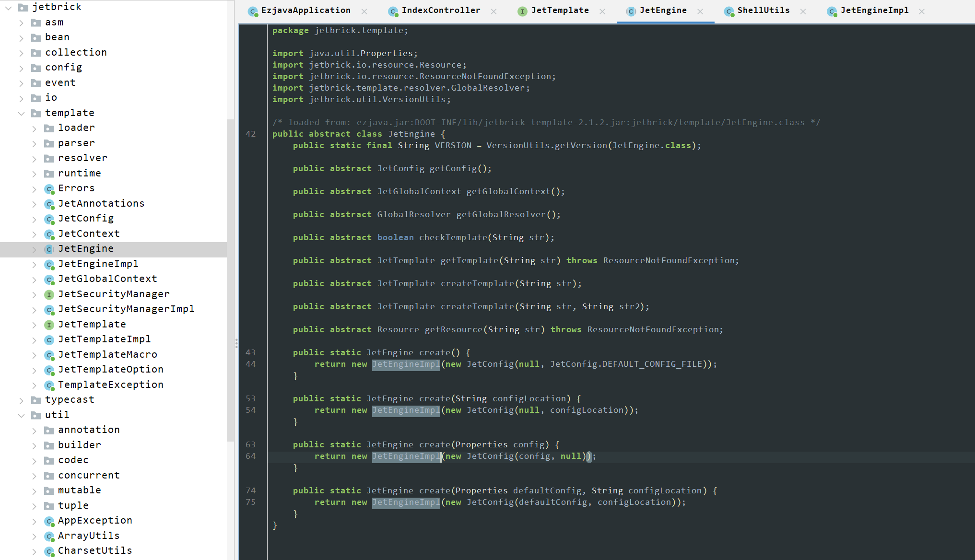Click the JetTemplate interface icon in tree
Image resolution: width=975 pixels, height=560 pixels.
(49, 325)
